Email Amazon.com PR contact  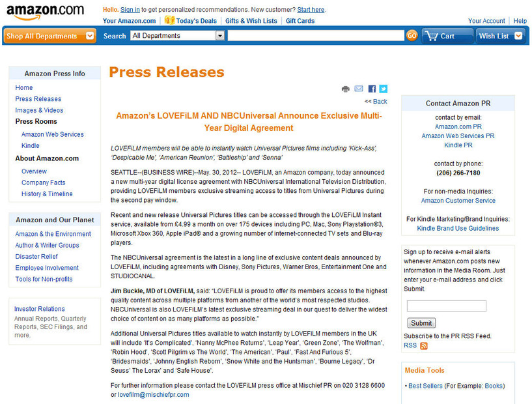tap(458, 126)
